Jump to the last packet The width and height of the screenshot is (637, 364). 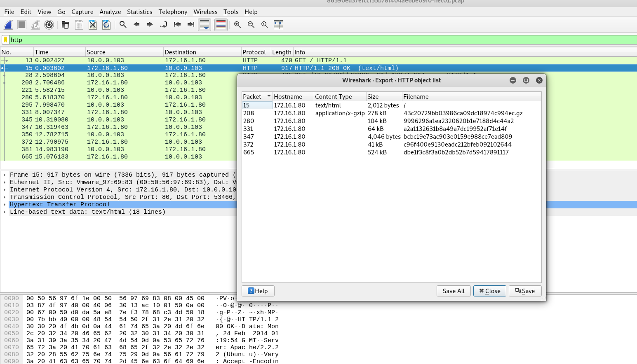(191, 25)
